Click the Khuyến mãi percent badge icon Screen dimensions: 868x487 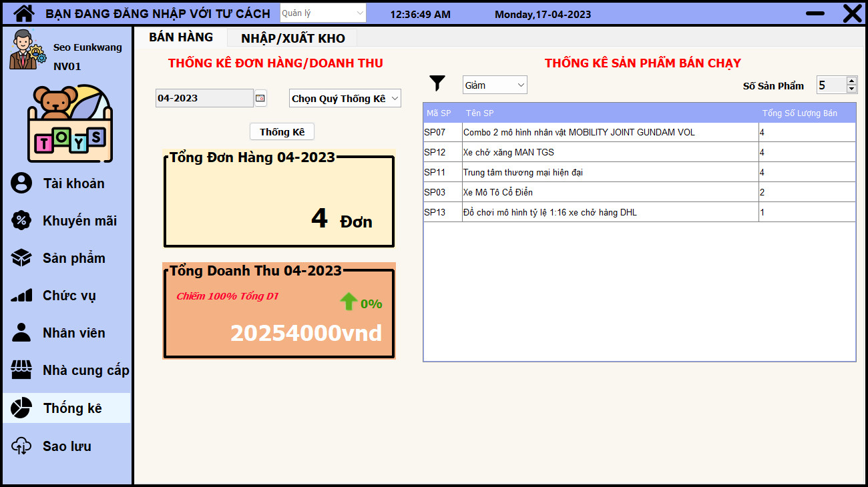coord(21,221)
